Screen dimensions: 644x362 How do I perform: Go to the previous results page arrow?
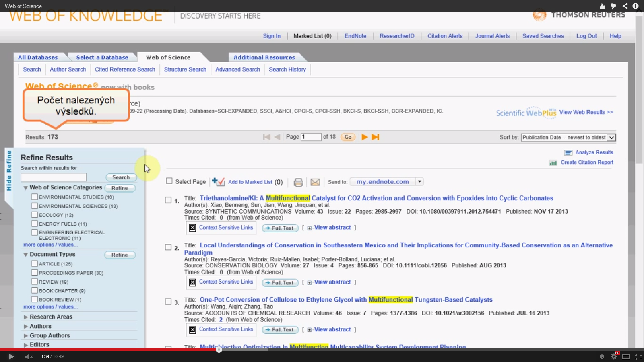pos(277,137)
